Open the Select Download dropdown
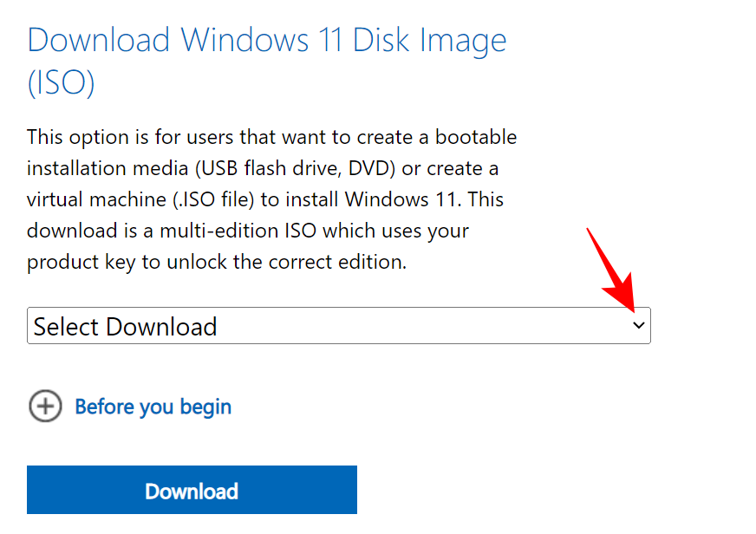 pos(338,326)
